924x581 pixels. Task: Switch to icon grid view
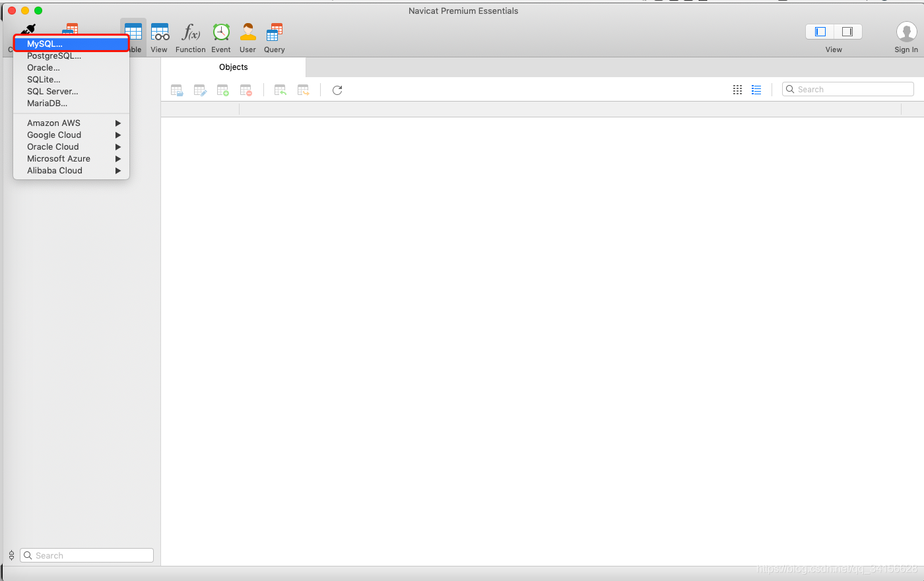point(738,90)
